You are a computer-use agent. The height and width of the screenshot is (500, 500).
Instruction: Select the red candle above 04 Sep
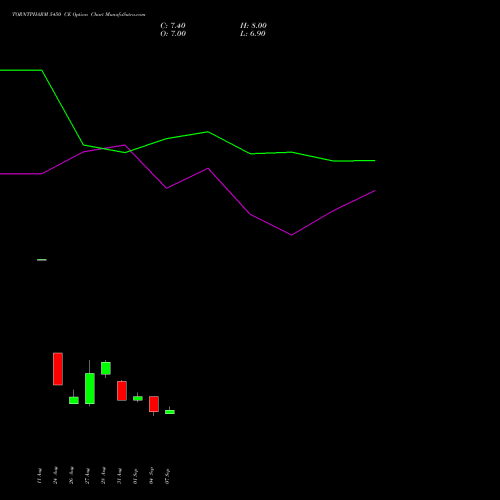coord(154,404)
